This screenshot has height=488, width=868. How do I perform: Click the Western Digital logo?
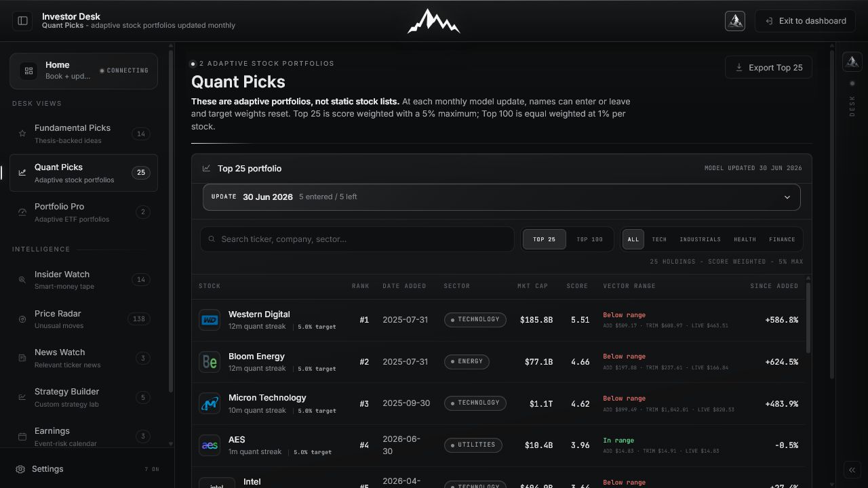210,320
